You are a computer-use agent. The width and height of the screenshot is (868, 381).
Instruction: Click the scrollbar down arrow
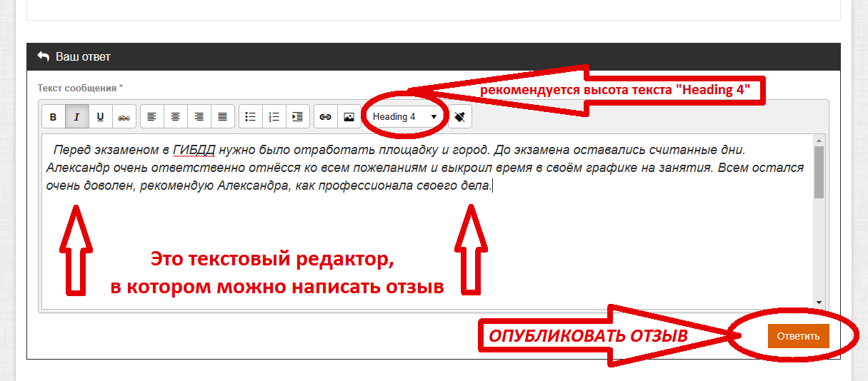(x=819, y=303)
